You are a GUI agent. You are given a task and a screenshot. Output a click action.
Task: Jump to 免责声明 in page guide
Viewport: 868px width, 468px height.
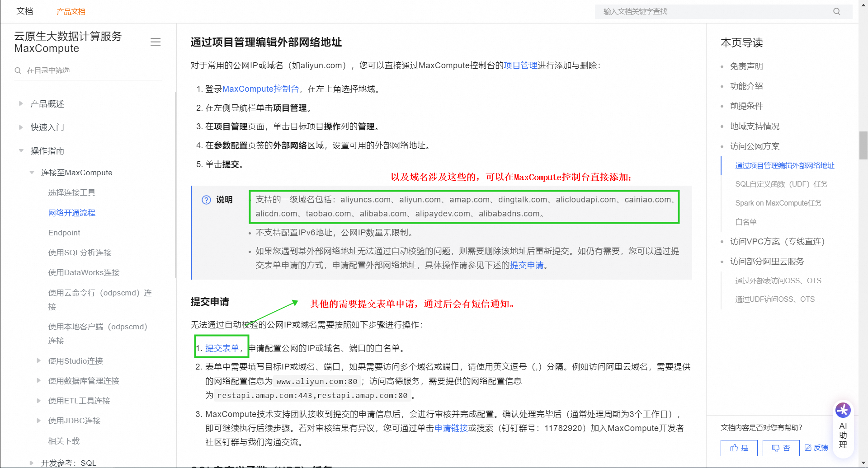pyautogui.click(x=746, y=66)
